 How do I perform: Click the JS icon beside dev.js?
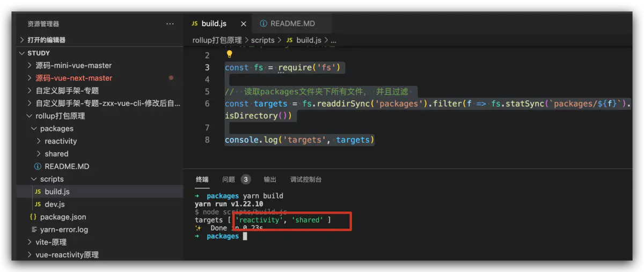click(38, 204)
